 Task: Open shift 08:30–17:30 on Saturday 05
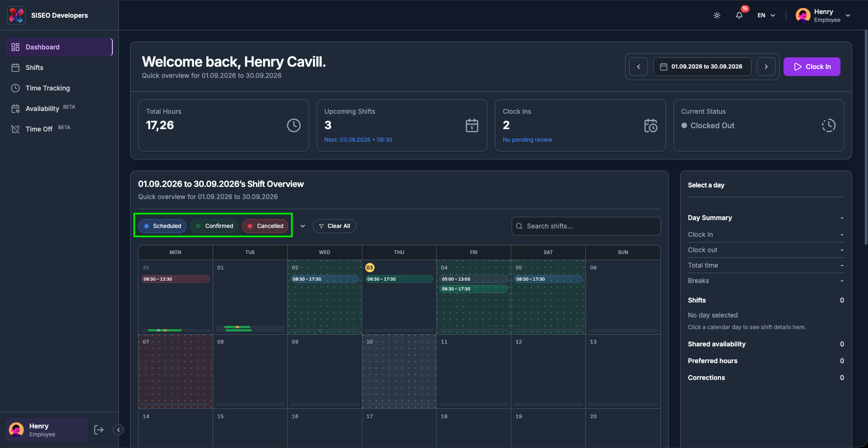(x=548, y=279)
